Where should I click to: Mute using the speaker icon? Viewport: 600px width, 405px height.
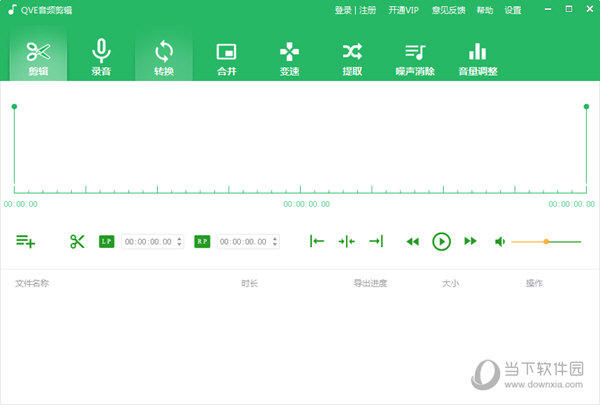pyautogui.click(x=500, y=242)
